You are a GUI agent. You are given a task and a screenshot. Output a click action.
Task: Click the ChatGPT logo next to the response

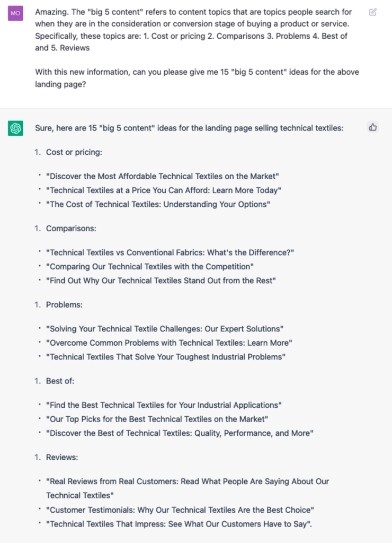[x=15, y=128]
